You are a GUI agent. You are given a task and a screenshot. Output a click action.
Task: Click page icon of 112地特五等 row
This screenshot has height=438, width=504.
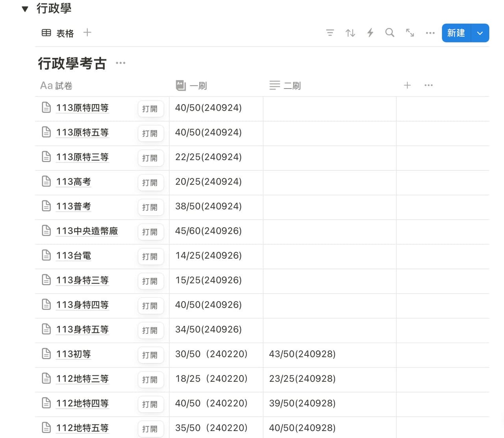[x=46, y=427]
